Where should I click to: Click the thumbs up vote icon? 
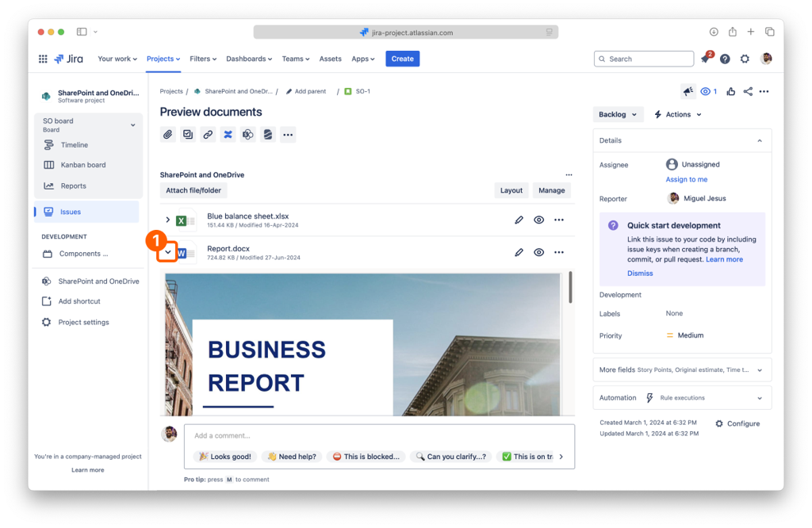click(730, 92)
